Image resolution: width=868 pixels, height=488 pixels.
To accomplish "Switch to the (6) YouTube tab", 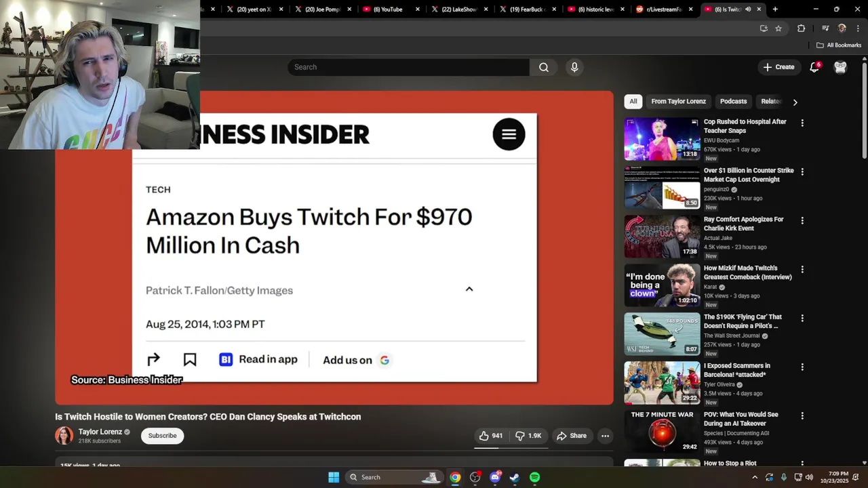I will 390,9.
